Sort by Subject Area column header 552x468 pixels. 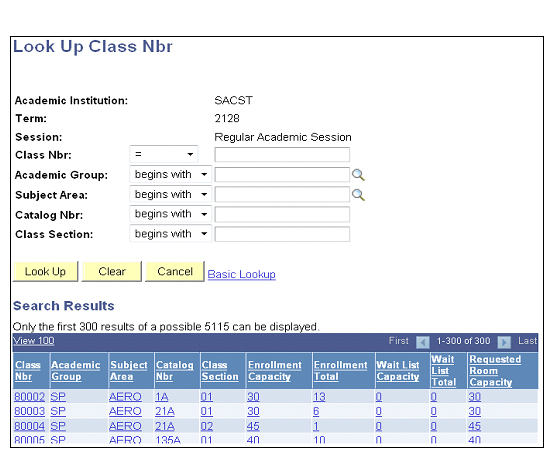pyautogui.click(x=128, y=371)
